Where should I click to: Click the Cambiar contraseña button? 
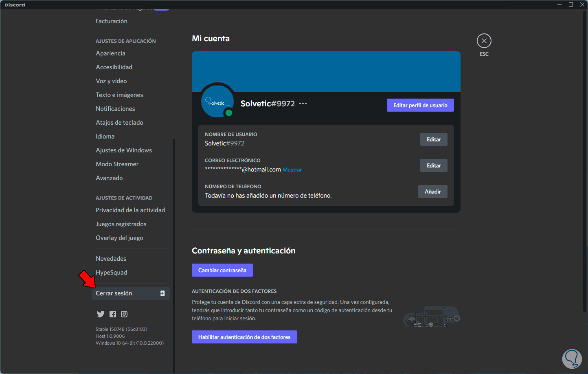tap(222, 270)
